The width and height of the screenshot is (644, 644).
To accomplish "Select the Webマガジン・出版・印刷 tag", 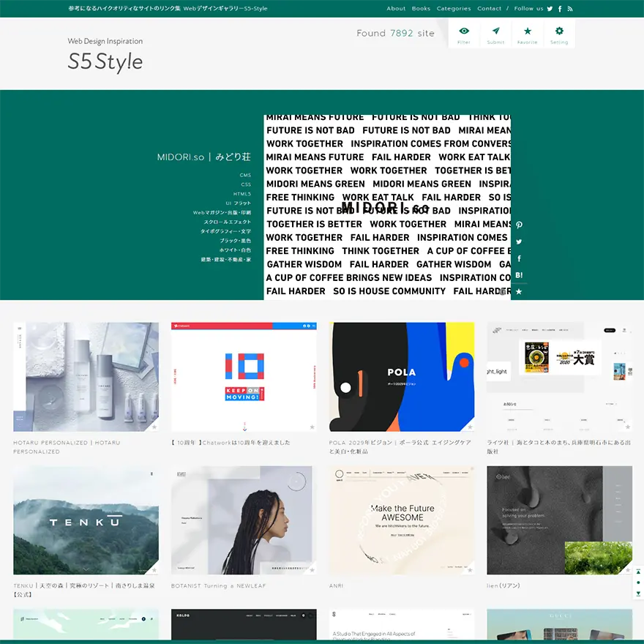I will [x=222, y=213].
